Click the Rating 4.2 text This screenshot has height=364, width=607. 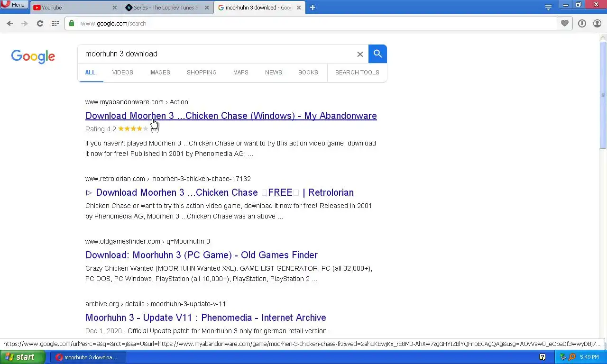tap(101, 129)
